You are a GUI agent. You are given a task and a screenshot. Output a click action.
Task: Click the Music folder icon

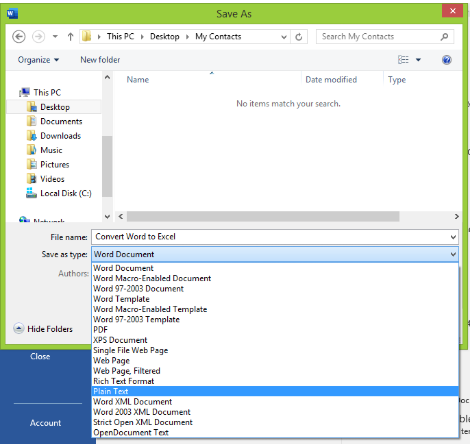[31, 150]
